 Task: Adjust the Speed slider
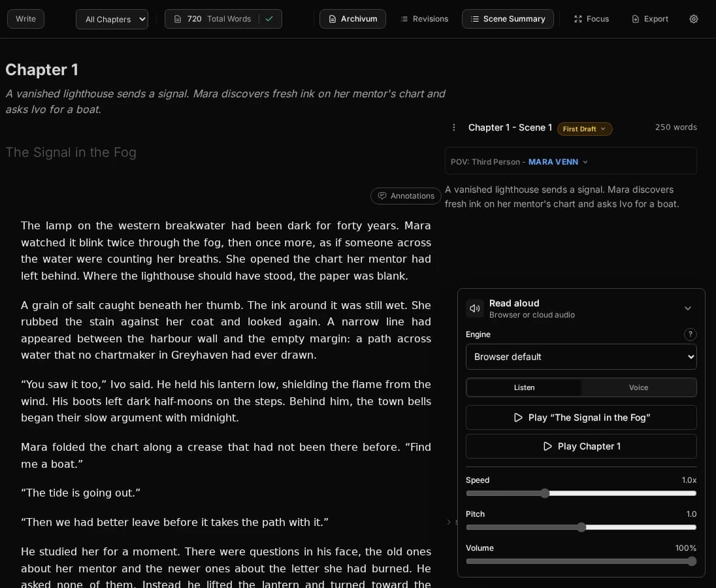click(x=581, y=493)
